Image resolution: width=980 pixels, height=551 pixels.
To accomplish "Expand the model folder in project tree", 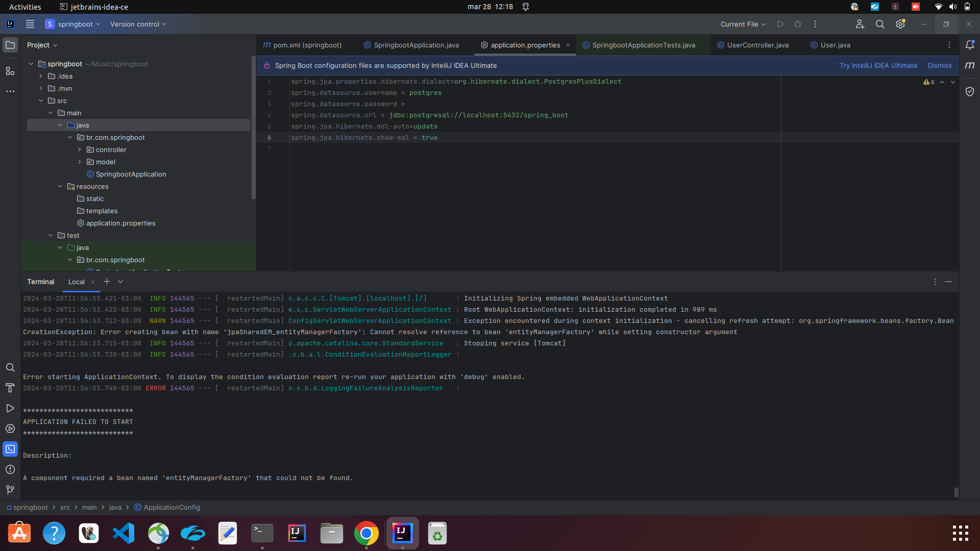I will pos(80,161).
